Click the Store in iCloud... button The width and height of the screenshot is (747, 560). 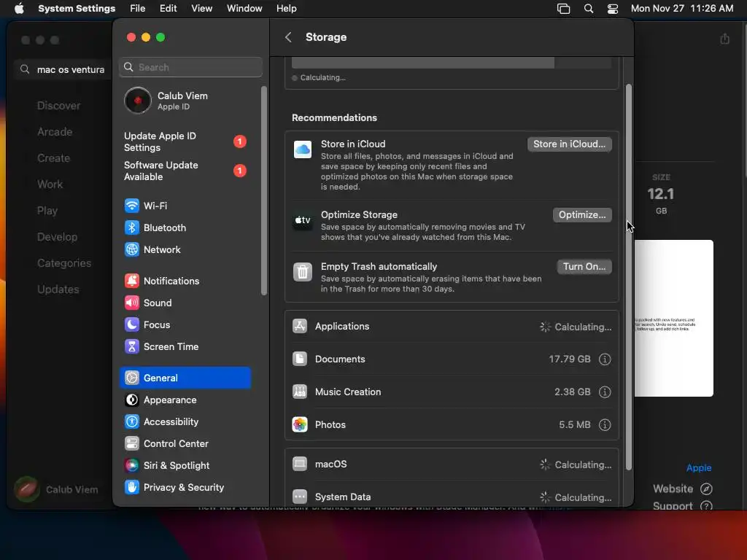569,144
